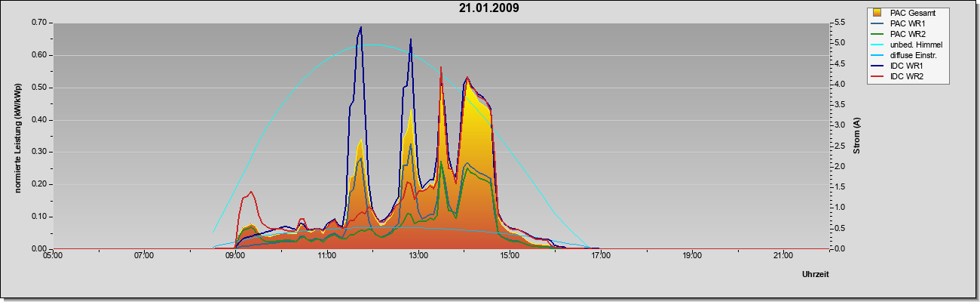Click the Strom (A) axis title
The image size is (980, 302).
coord(856,136)
